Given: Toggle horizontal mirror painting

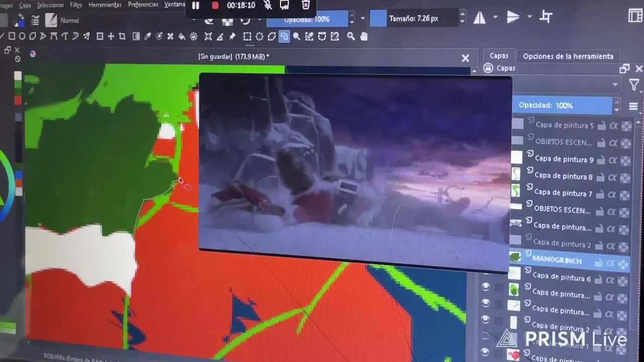Looking at the screenshot, I should point(479,18).
